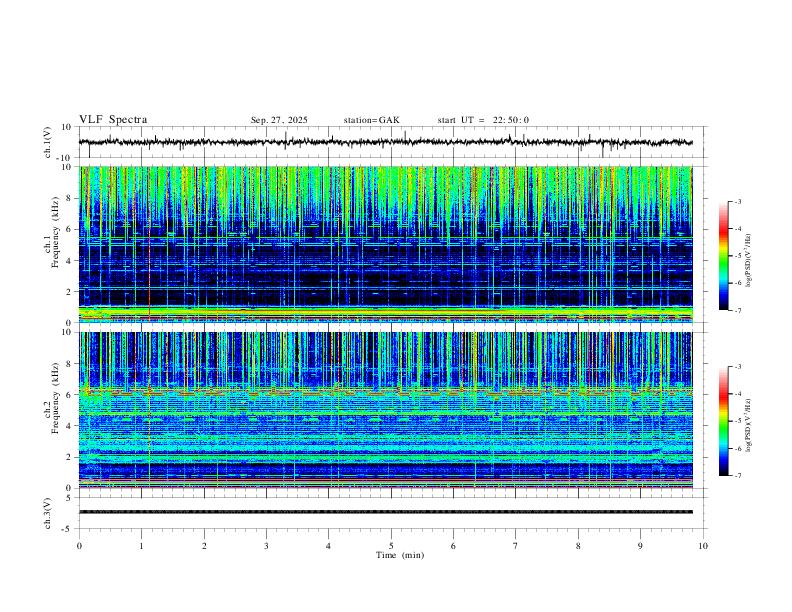
Task: Click the "station=GAK" label
Action: (x=371, y=120)
